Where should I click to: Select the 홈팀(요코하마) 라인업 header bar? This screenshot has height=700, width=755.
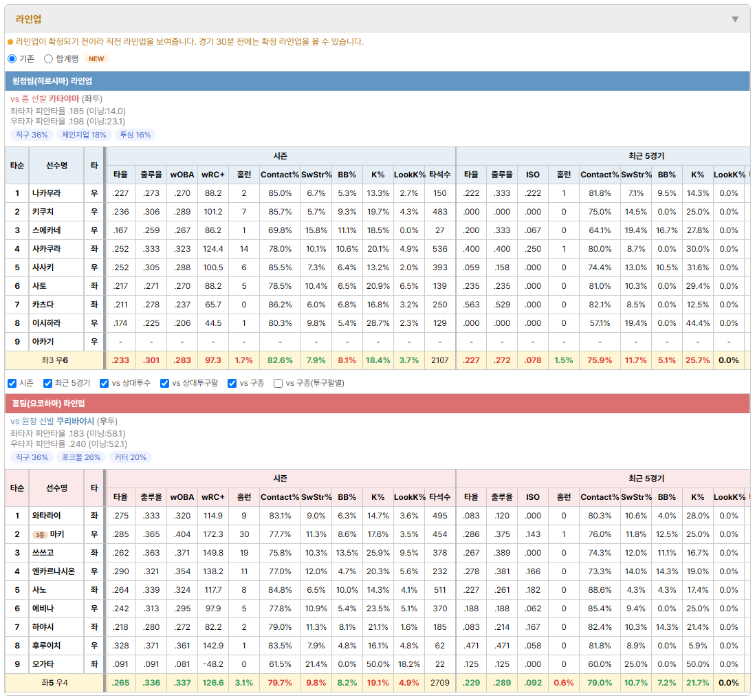click(x=377, y=404)
